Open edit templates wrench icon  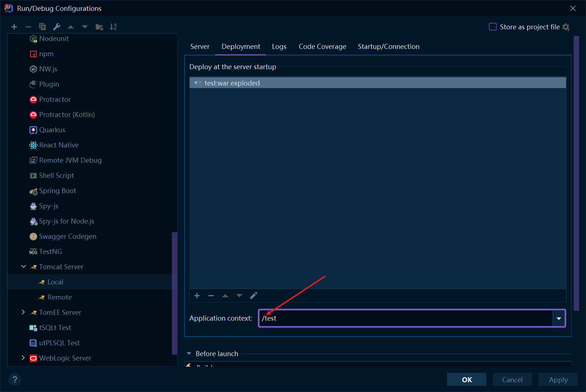pyautogui.click(x=57, y=27)
